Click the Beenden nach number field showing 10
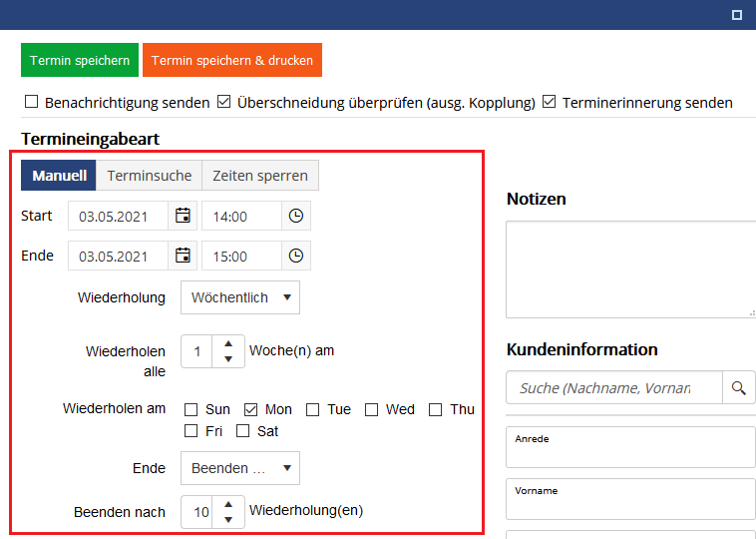This screenshot has height=539, width=756. tap(196, 512)
